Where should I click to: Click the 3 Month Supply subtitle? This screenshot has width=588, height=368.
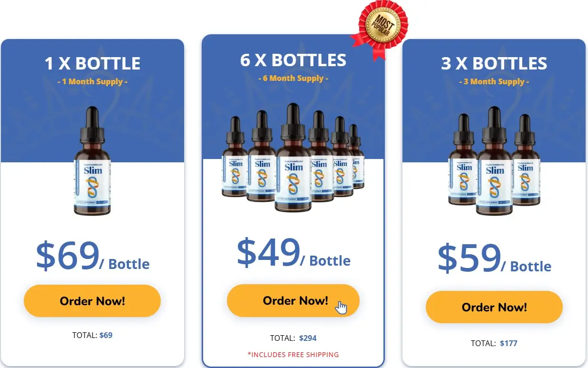click(494, 81)
